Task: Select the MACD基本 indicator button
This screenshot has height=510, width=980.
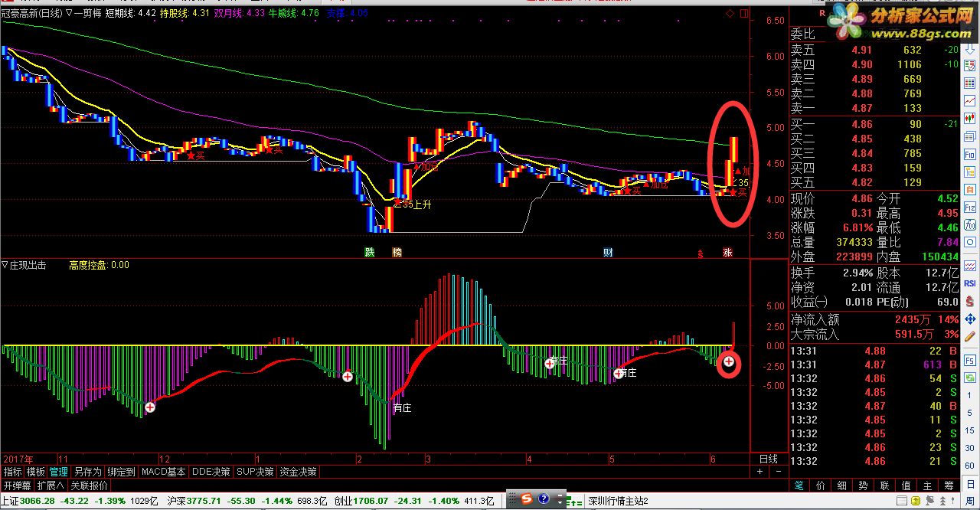Action: point(164,472)
